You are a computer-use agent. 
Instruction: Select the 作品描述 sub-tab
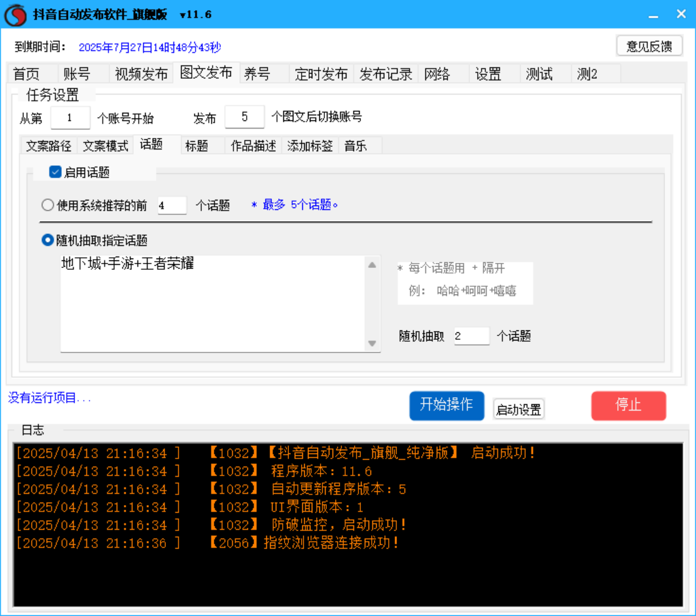(254, 146)
